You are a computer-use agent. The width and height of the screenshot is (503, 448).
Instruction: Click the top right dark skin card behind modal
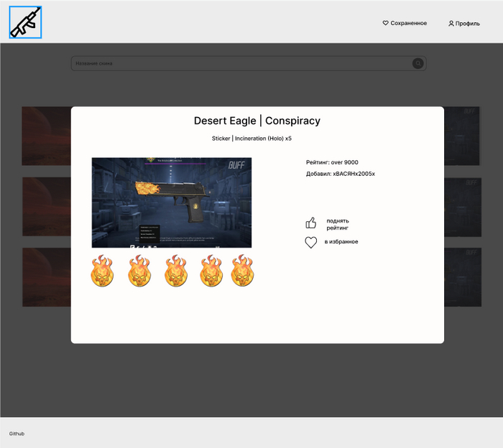pyautogui.click(x=462, y=136)
